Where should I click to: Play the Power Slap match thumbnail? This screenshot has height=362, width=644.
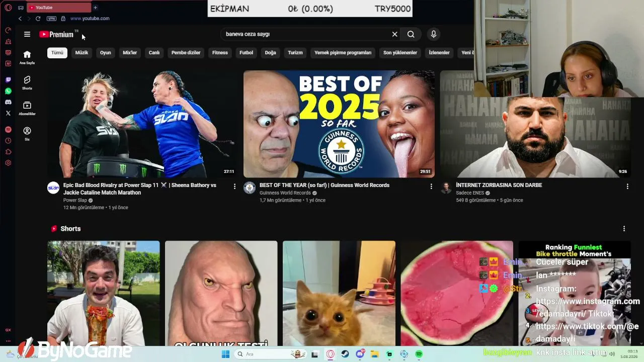pos(142,124)
